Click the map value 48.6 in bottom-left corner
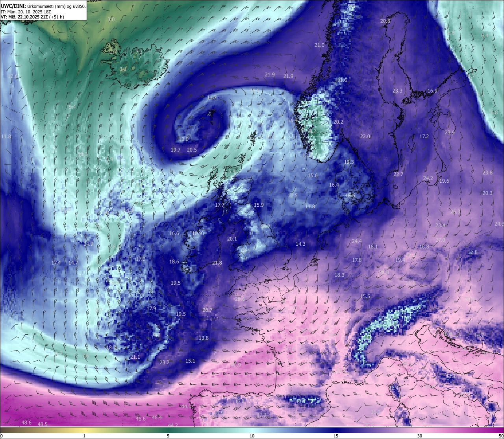 click(26, 422)
